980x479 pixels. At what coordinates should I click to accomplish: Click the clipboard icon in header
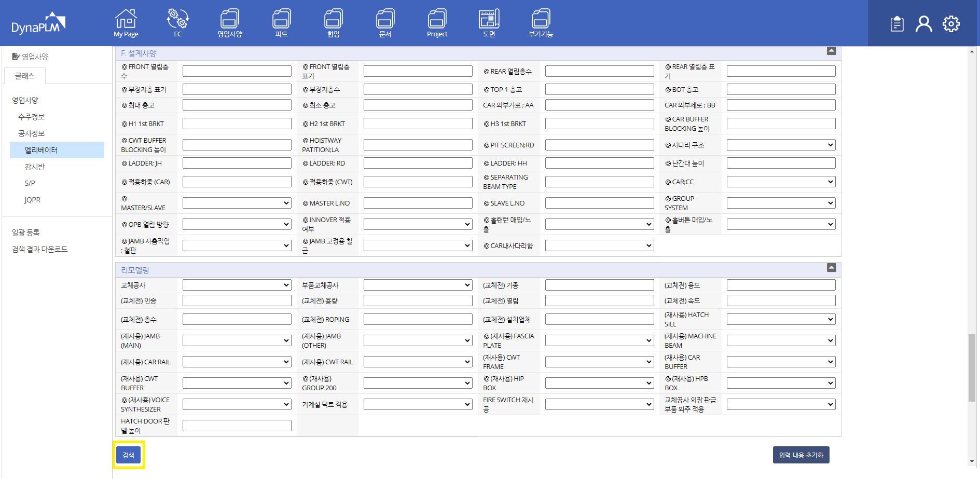pos(897,24)
